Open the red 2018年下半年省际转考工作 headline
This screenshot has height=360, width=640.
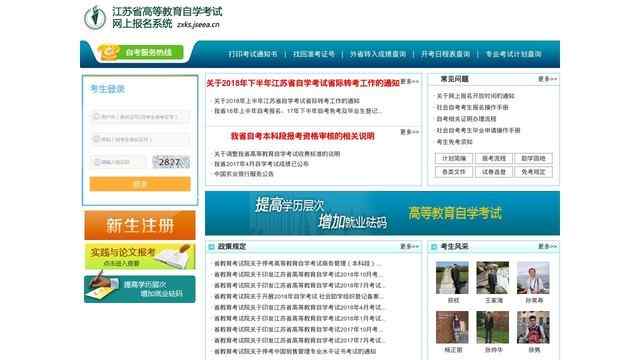(303, 83)
